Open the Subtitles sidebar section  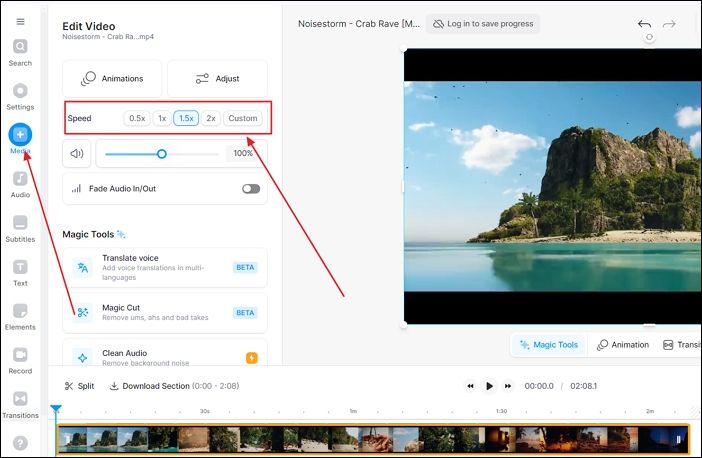click(20, 223)
